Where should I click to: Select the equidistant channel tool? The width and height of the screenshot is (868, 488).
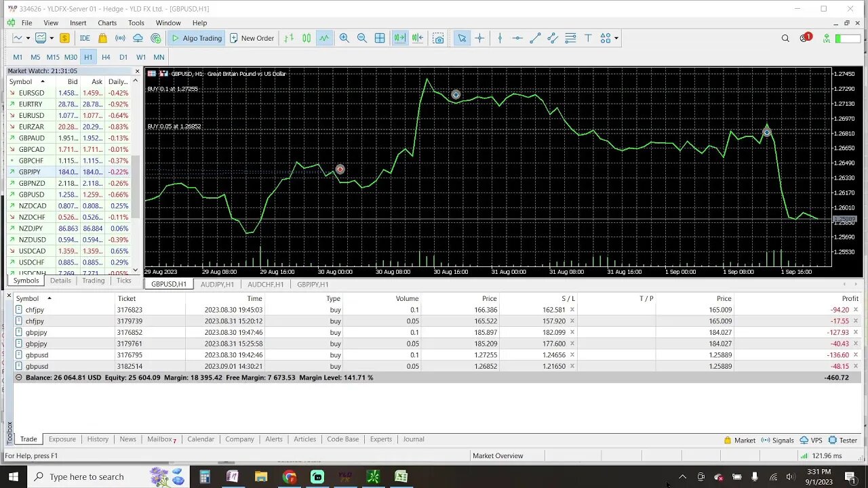pos(553,38)
